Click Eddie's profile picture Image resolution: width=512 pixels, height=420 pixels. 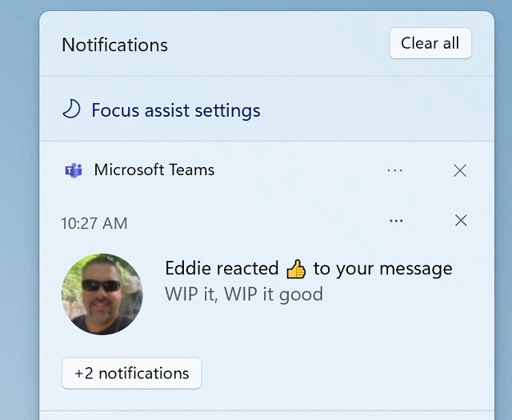click(x=102, y=294)
